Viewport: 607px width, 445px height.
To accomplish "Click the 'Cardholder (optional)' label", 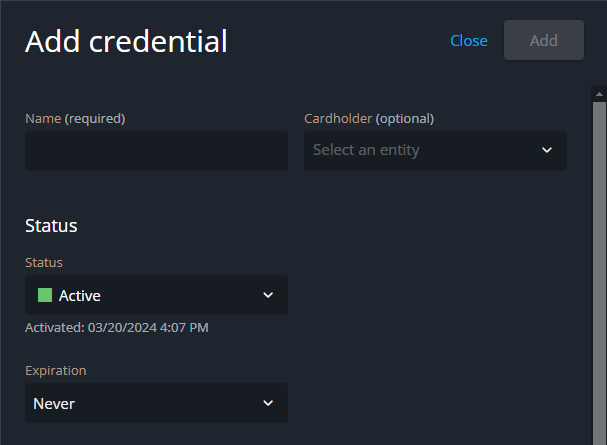I will click(369, 118).
